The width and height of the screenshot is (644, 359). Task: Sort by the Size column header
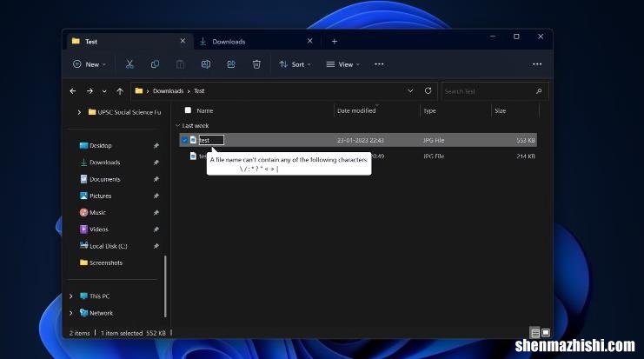(x=501, y=110)
